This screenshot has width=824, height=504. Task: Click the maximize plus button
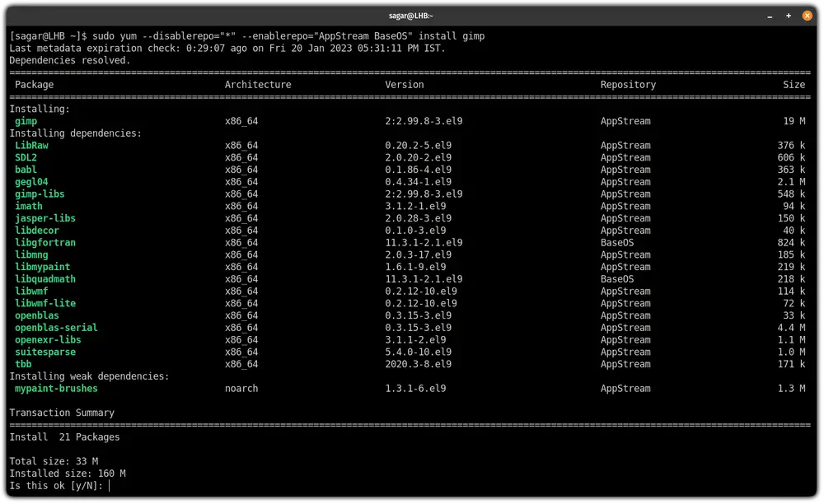click(789, 15)
